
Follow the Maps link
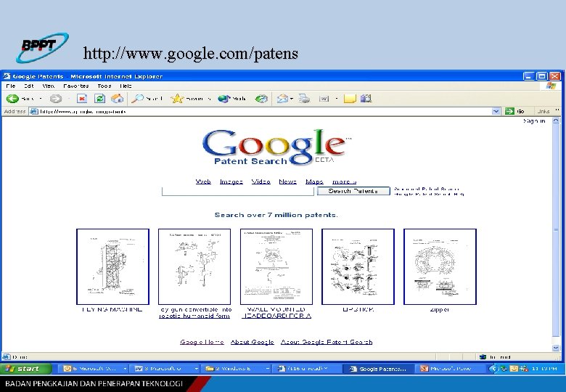pos(314,181)
